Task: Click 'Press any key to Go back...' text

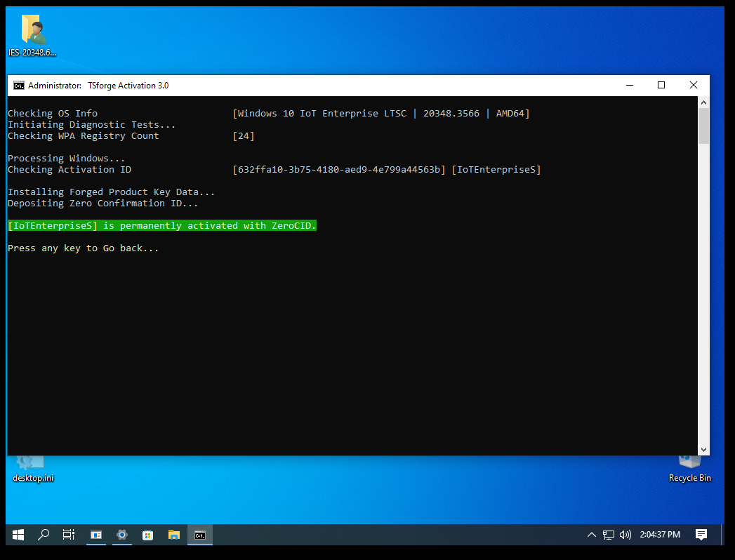Action: point(83,248)
